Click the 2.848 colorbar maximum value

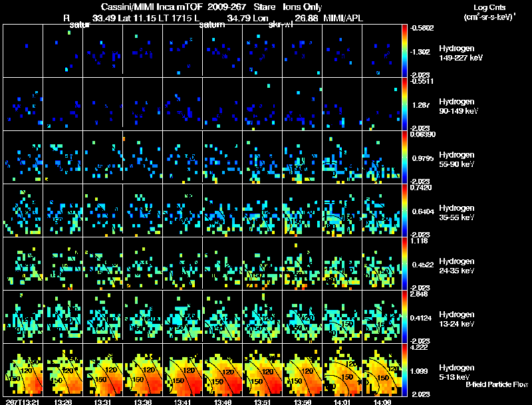(x=419, y=294)
